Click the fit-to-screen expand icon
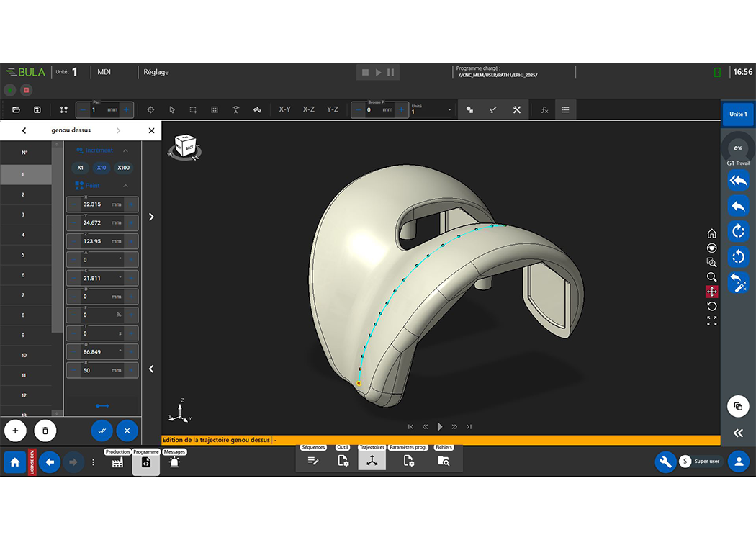The width and height of the screenshot is (756, 540). pos(711,321)
